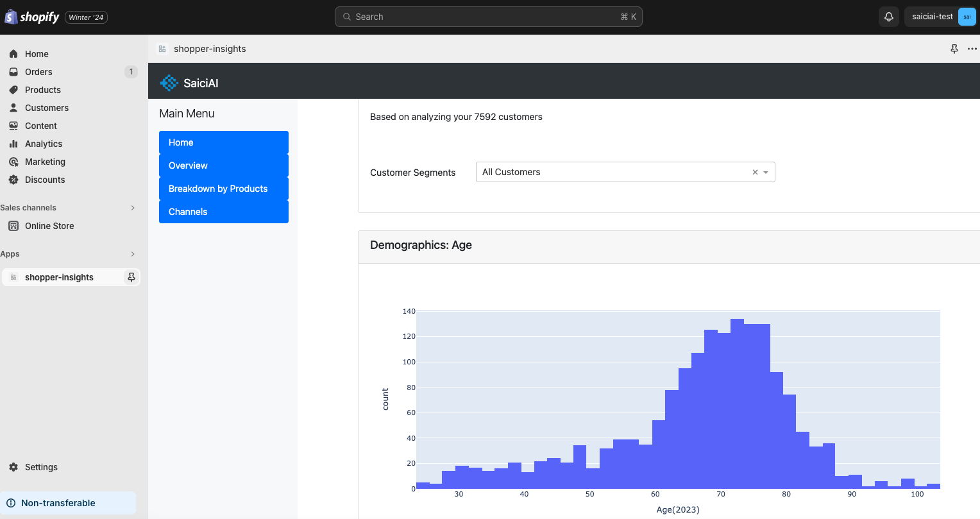Click the Content image icon
Screen dimensions: 980x519
point(13,126)
